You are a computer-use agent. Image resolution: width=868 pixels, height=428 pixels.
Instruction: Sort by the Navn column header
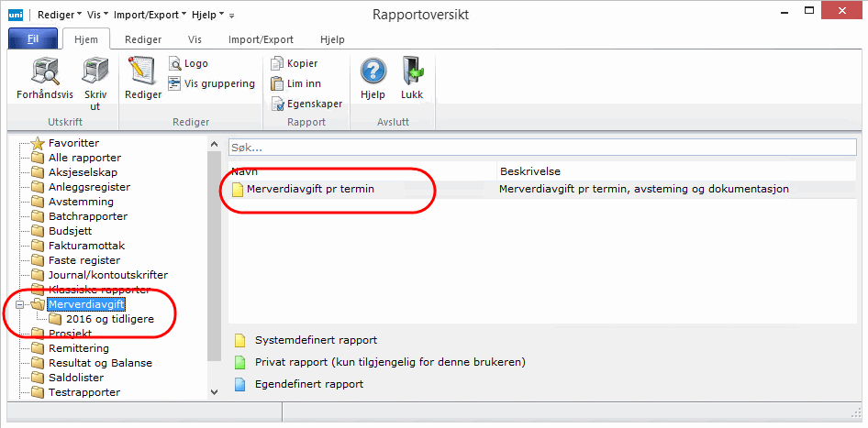coord(362,171)
